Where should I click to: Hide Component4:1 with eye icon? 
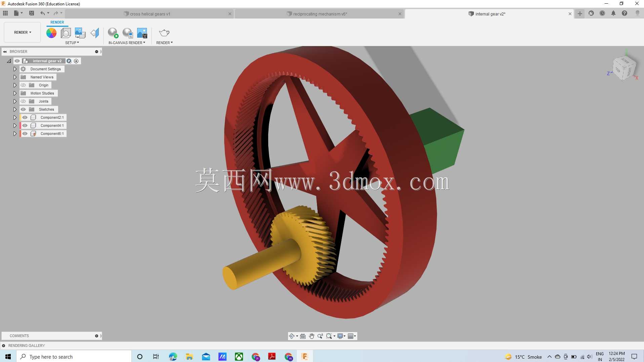[x=25, y=125]
